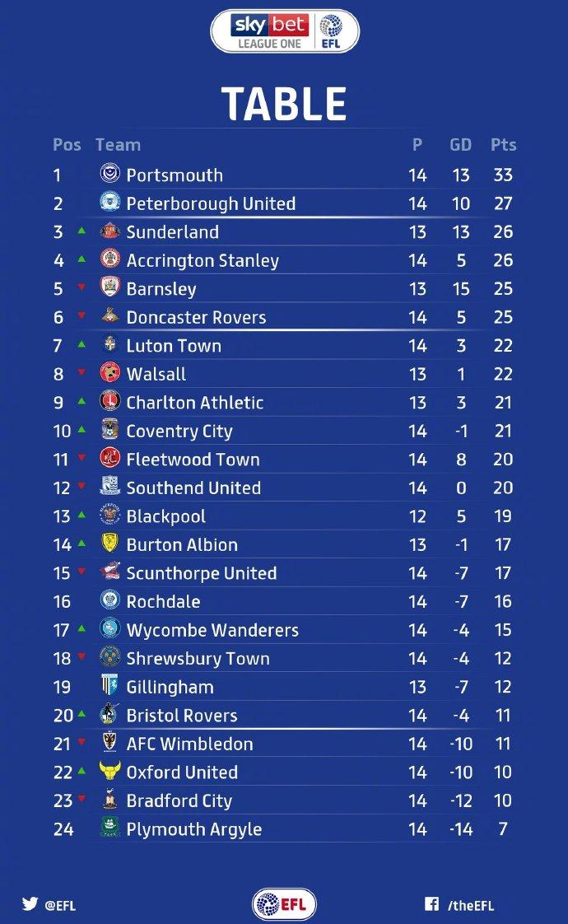
Task: Click the TABLE heading title
Action: coord(284,105)
